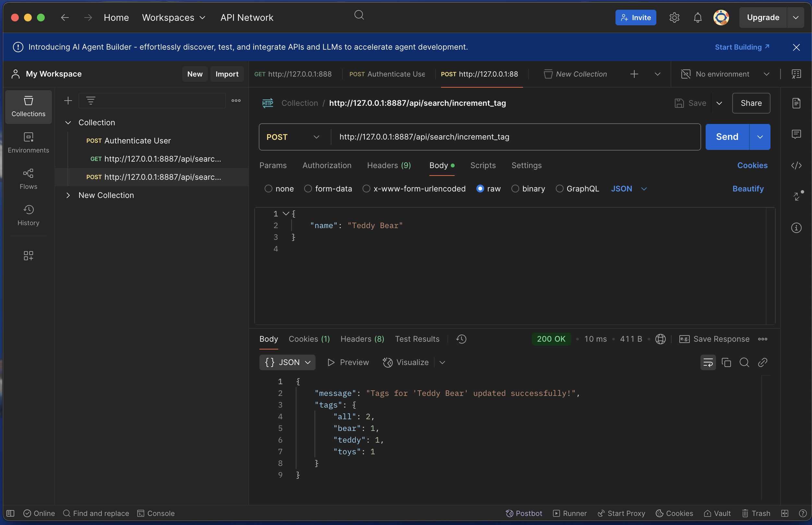Open response Cookies (1) tab
The height and width of the screenshot is (525, 812).
(x=309, y=339)
